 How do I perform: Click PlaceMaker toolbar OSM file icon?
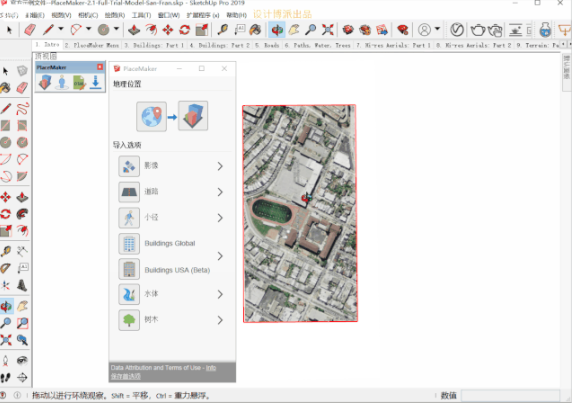click(x=79, y=82)
